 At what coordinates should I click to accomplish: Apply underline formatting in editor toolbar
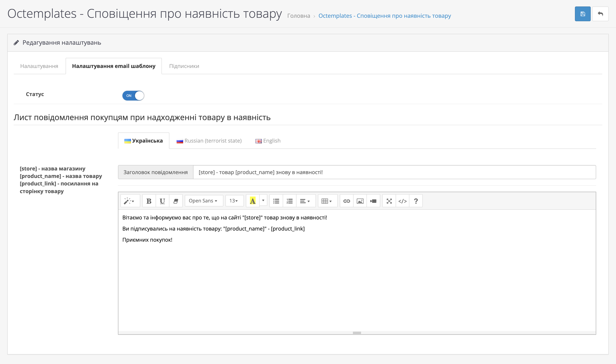162,201
